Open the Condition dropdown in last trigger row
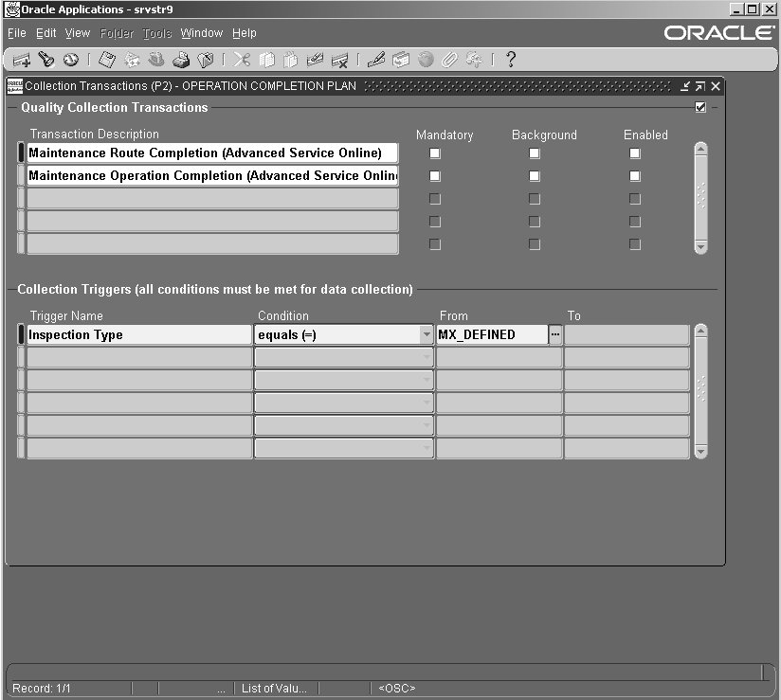This screenshot has width=781, height=700. 427,449
